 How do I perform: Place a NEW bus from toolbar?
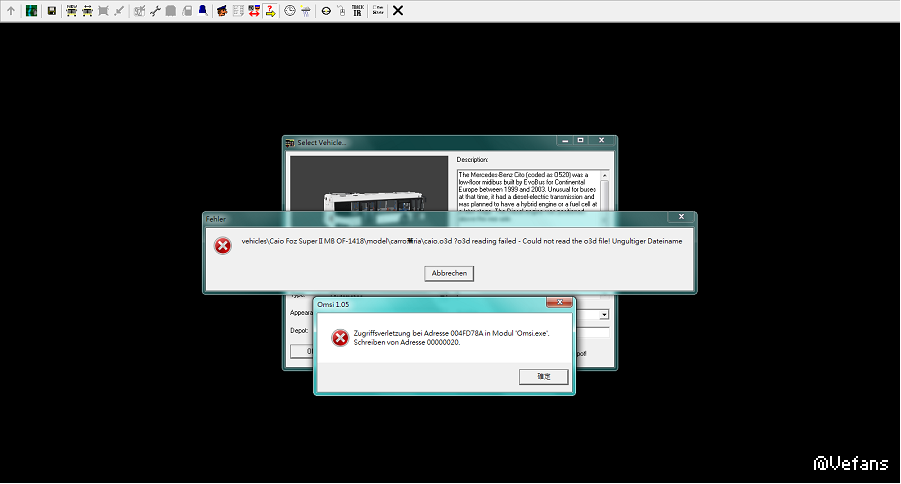(71, 10)
